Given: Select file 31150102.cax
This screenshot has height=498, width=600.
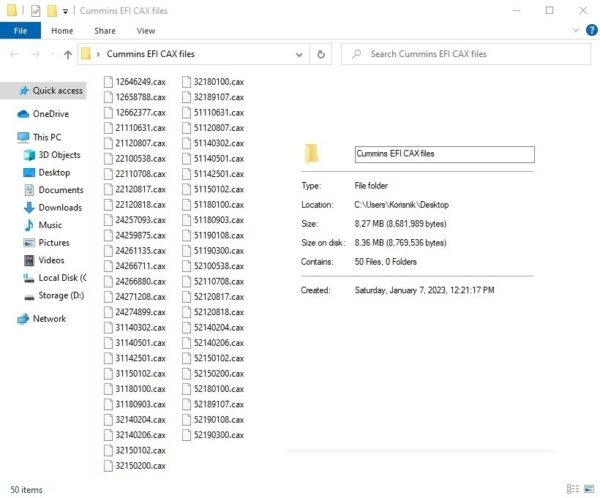Looking at the screenshot, I should (x=135, y=374).
